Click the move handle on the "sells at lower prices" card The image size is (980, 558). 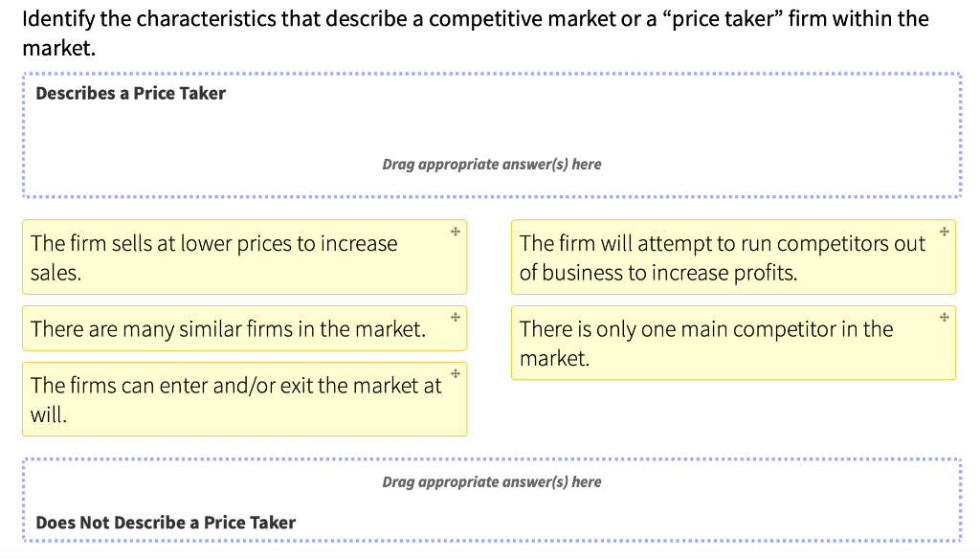point(455,232)
